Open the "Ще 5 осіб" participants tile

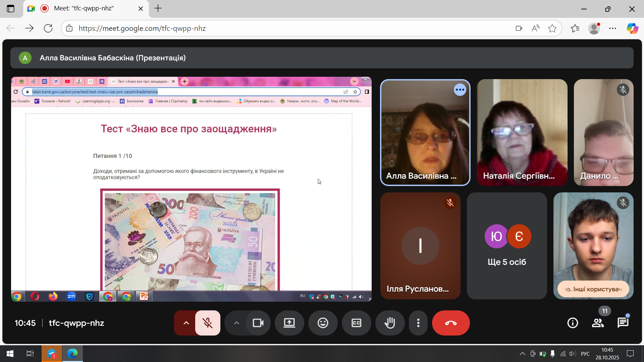pos(506,246)
